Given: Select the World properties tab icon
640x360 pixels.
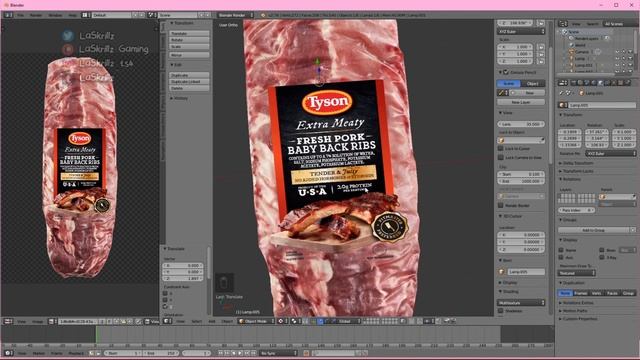Looking at the screenshot, I should click(x=594, y=83).
